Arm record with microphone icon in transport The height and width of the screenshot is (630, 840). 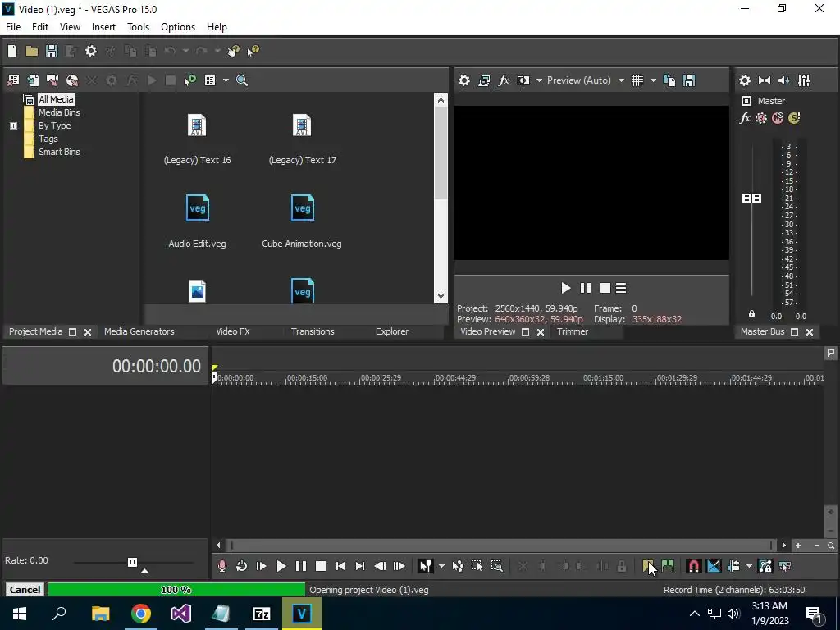tap(221, 566)
